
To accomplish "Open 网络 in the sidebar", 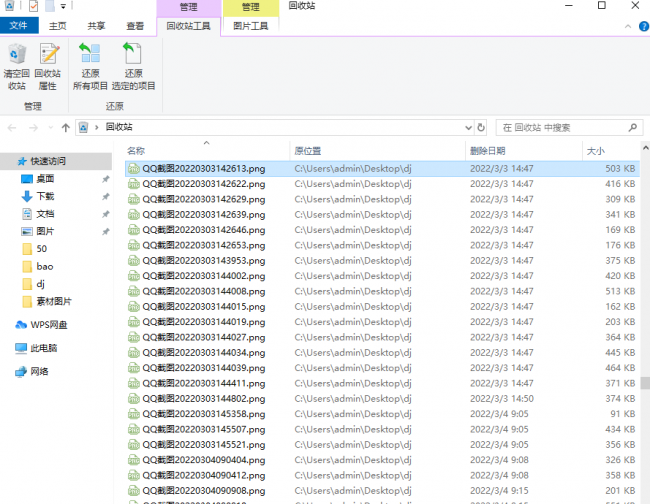I will [x=39, y=371].
